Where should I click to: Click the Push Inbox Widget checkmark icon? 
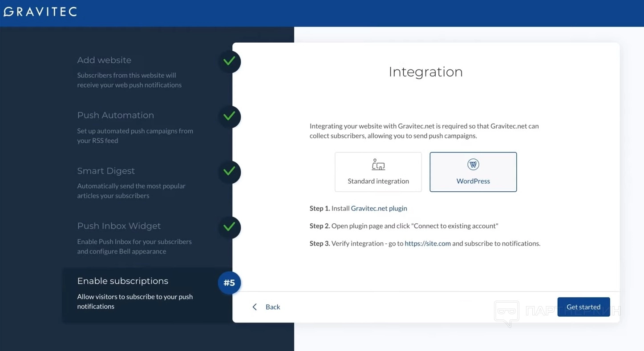(229, 227)
